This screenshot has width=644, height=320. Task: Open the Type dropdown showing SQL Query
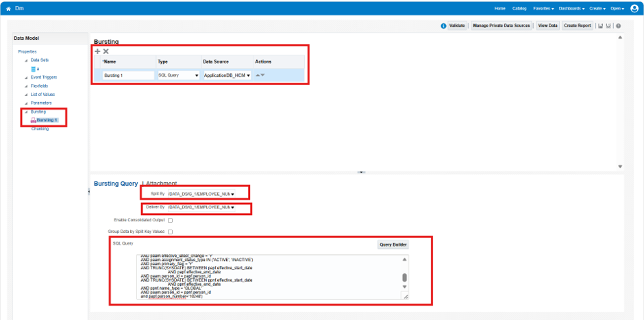pos(178,75)
